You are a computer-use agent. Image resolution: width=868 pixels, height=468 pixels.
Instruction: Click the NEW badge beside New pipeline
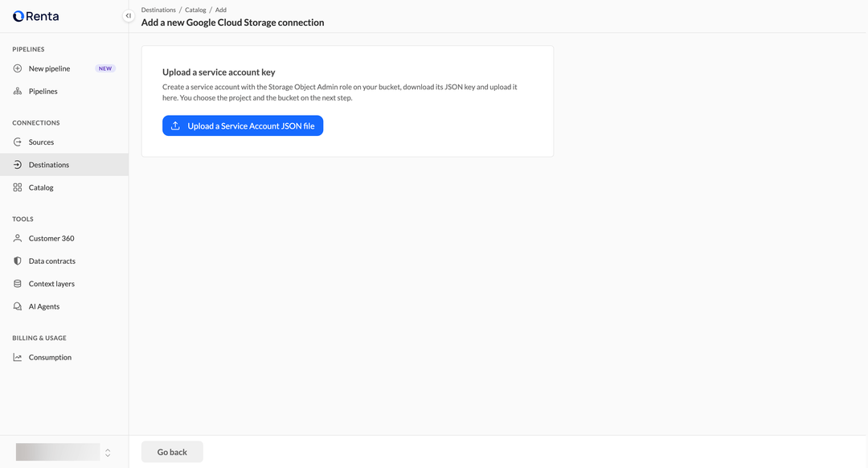tap(105, 68)
